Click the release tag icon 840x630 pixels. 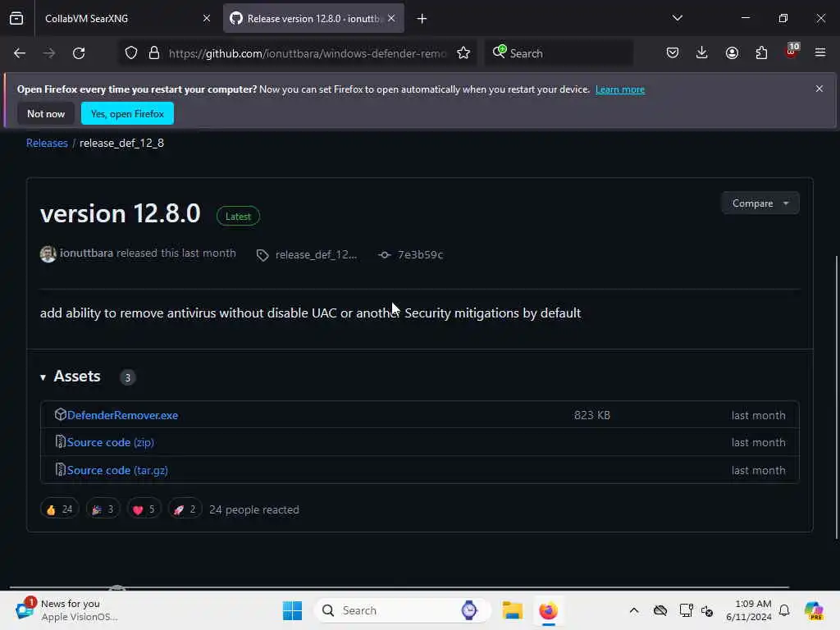pos(262,255)
